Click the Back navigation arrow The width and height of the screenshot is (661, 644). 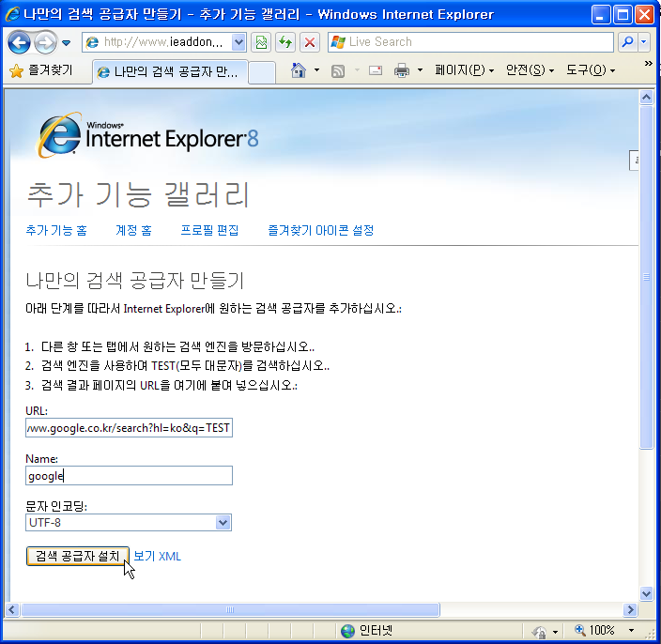(19, 42)
